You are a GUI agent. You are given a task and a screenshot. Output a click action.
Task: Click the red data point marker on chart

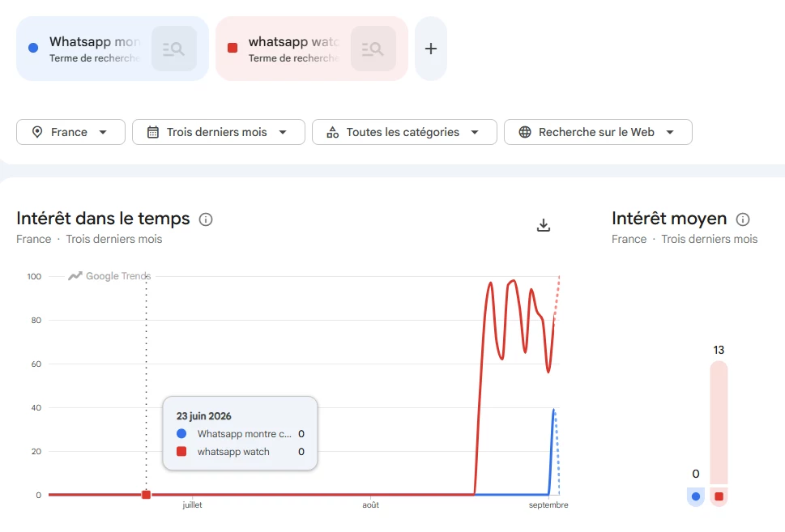tap(146, 495)
